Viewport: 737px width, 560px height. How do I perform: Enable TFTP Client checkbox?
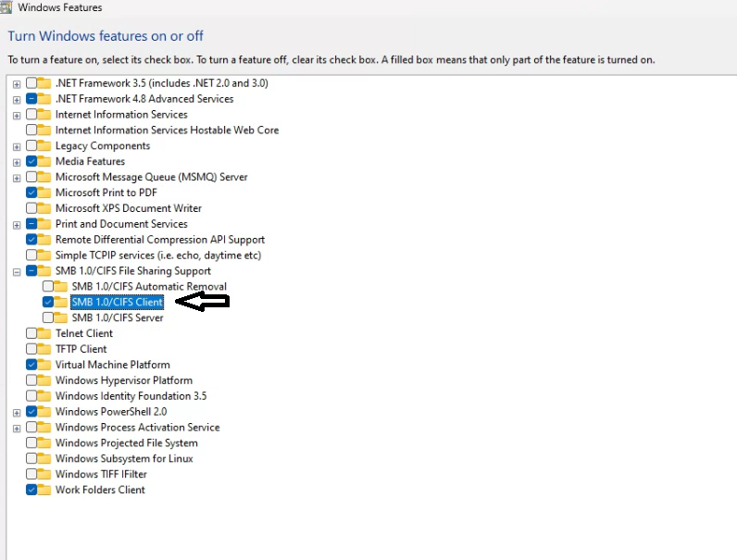(31, 349)
